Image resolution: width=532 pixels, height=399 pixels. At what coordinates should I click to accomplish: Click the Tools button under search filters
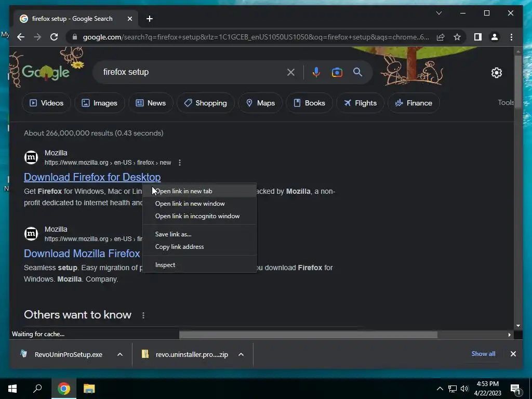[506, 102]
